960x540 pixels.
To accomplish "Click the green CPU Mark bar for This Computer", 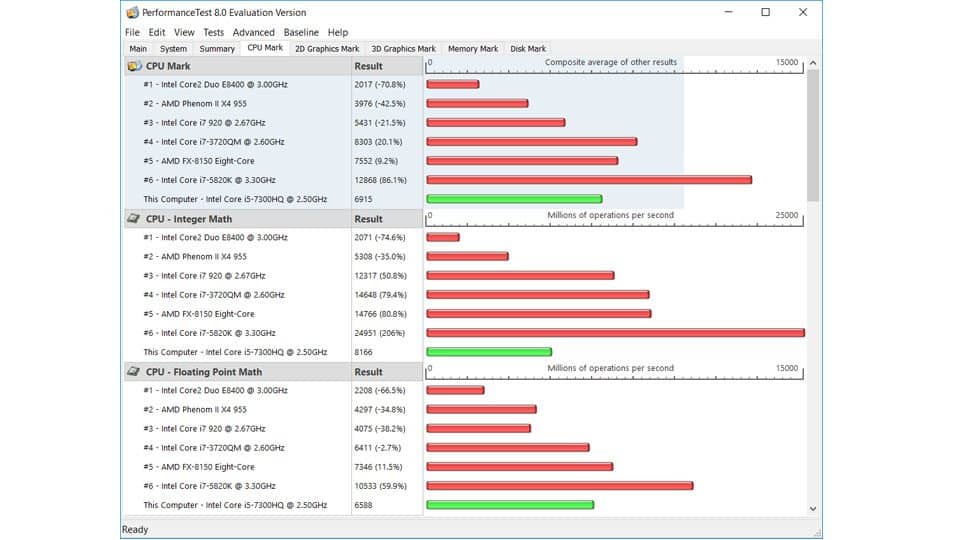I will 514,199.
